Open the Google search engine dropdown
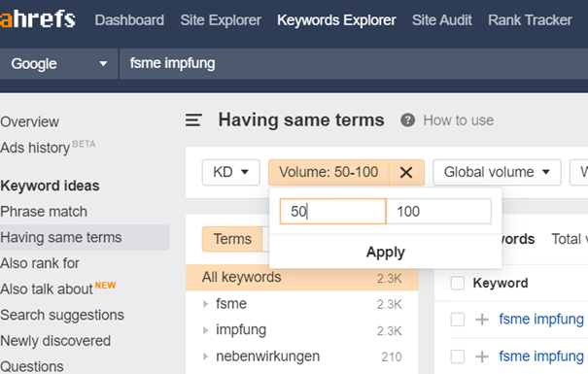 [x=59, y=64]
